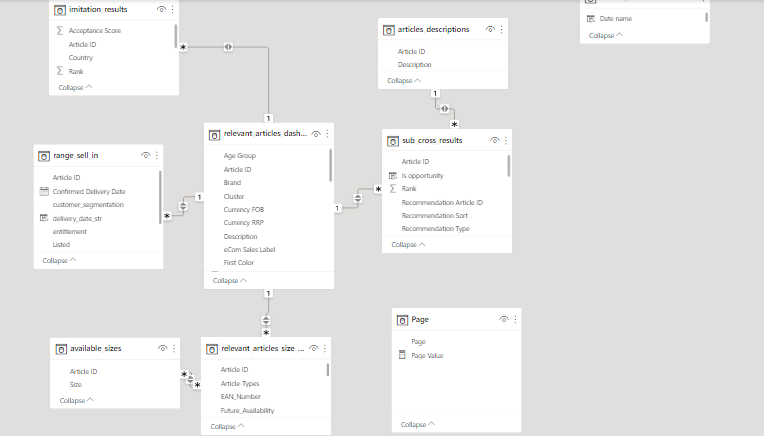Collapse the table containing Date name
The image size is (764, 436).
(x=606, y=36)
